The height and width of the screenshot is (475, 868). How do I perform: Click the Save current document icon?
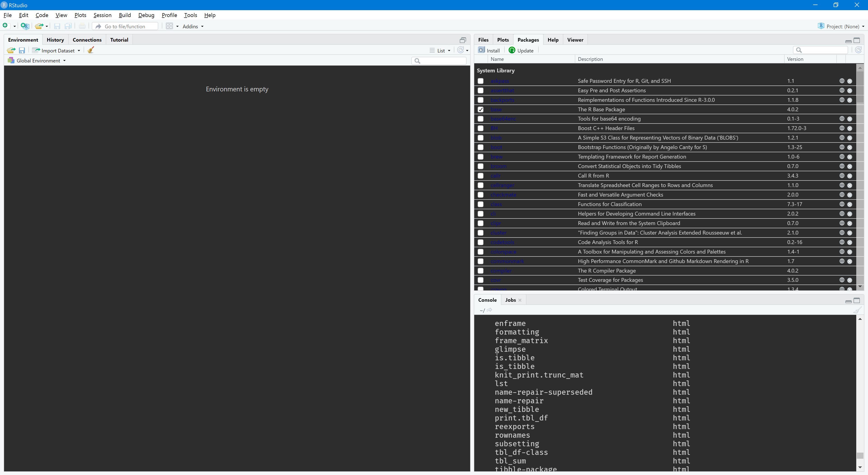(57, 26)
